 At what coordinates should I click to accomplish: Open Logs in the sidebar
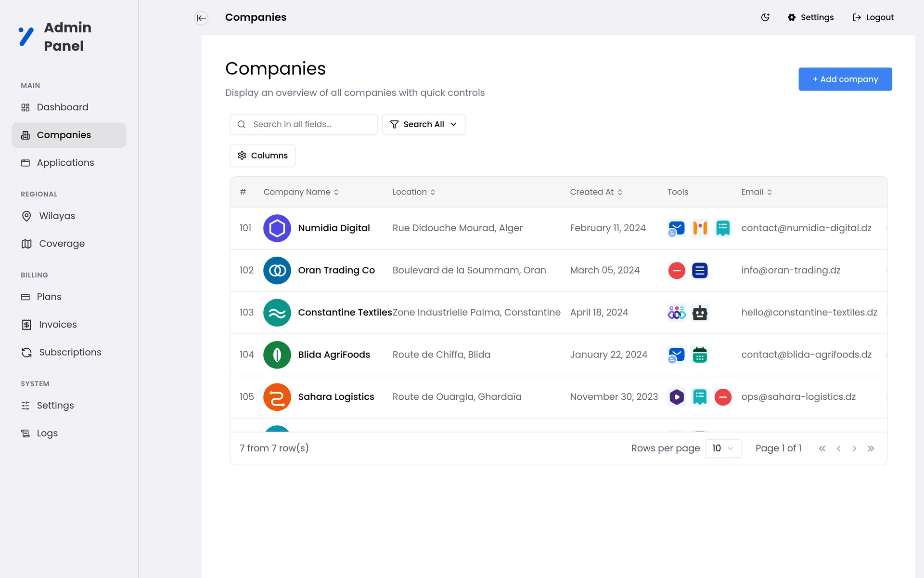tap(69, 433)
